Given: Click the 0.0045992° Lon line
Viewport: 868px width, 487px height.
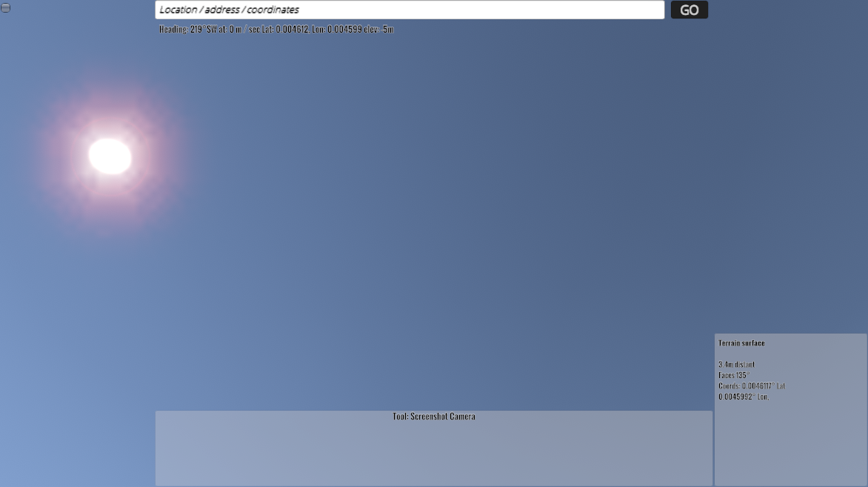Looking at the screenshot, I should click(x=744, y=397).
